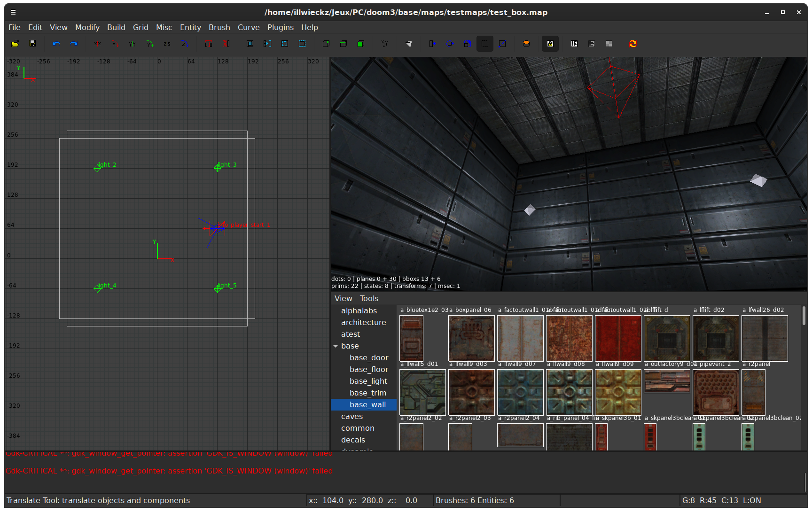Pick the red a_factoutwall1_02b_fin texture
Screen dimensions: 812x512
[x=618, y=338]
